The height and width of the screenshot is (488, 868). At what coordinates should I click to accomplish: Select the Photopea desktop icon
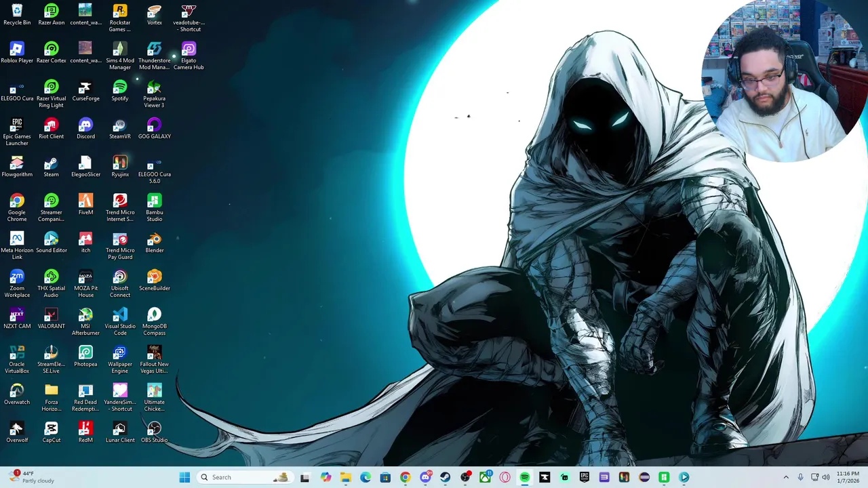coord(85,357)
